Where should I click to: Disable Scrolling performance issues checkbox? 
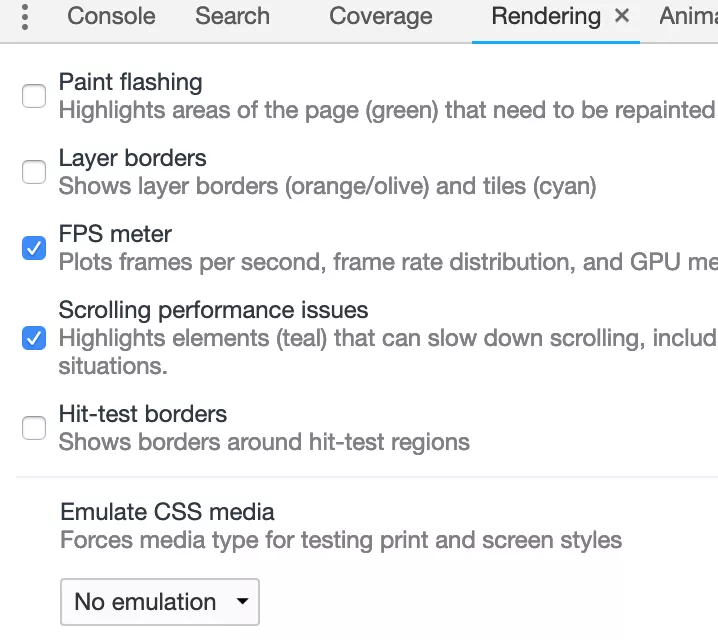(34, 338)
